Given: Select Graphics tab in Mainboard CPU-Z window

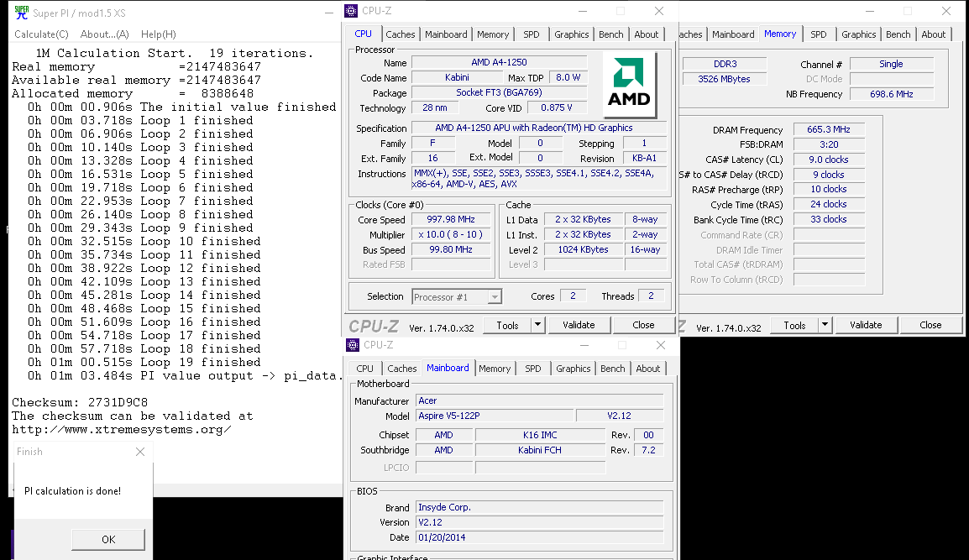Looking at the screenshot, I should pyautogui.click(x=574, y=369).
